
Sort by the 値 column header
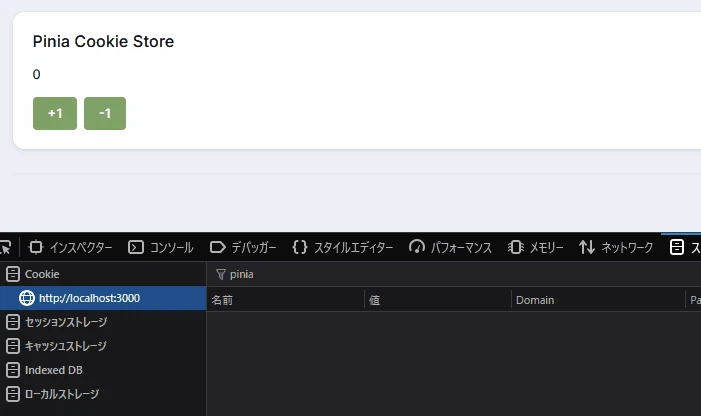pyautogui.click(x=438, y=300)
